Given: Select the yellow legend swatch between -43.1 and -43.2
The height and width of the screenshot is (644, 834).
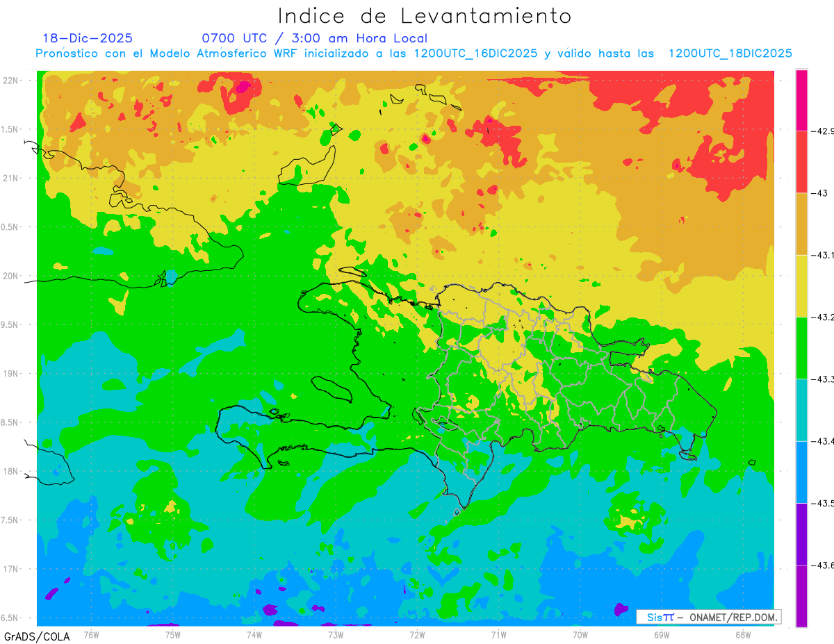Looking at the screenshot, I should coord(801,286).
